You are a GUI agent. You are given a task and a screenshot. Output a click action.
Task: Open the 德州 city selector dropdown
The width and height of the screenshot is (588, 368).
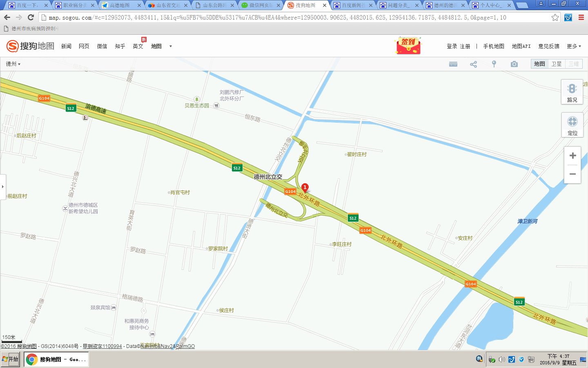point(13,64)
